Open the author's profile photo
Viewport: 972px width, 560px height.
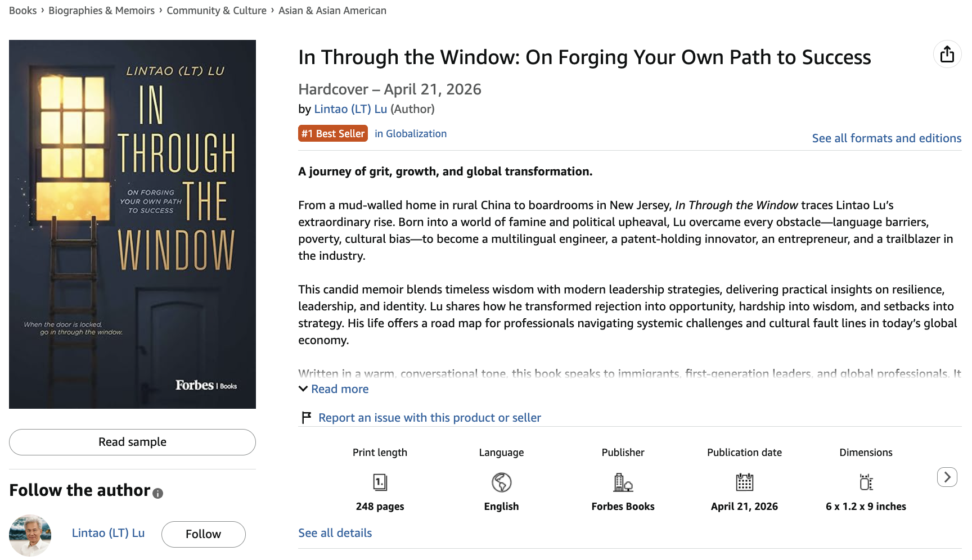[x=30, y=535]
